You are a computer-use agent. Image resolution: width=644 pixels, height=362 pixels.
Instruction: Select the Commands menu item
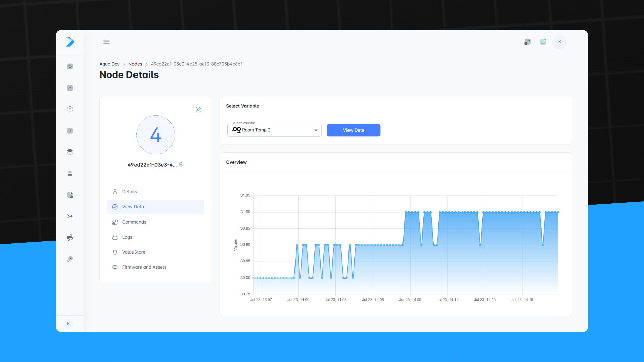[134, 222]
